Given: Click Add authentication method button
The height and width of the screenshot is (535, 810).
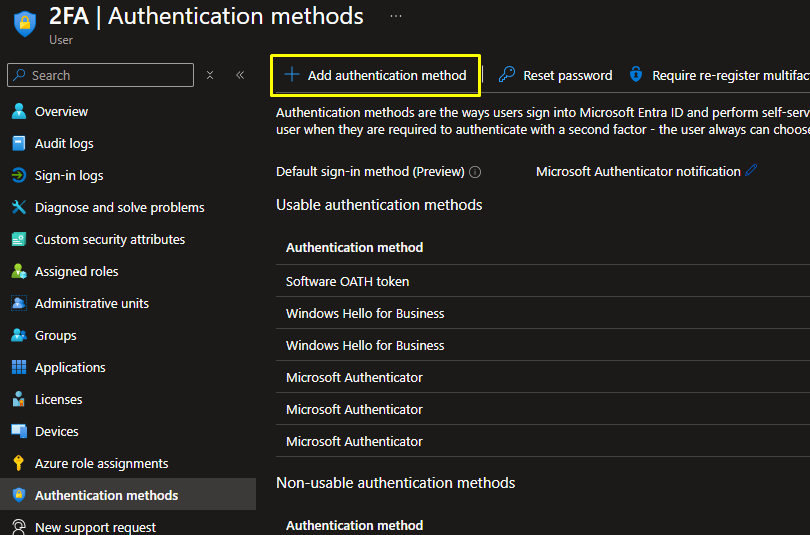Looking at the screenshot, I should 376,75.
